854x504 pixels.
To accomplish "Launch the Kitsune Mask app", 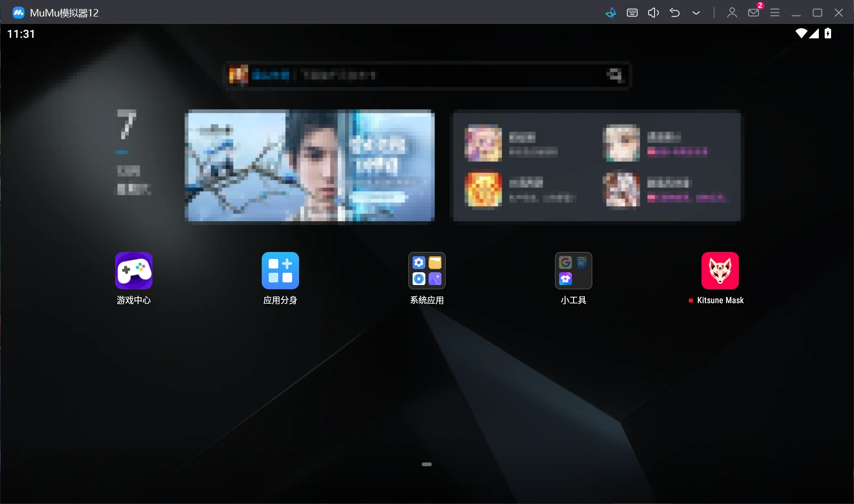I will click(720, 271).
